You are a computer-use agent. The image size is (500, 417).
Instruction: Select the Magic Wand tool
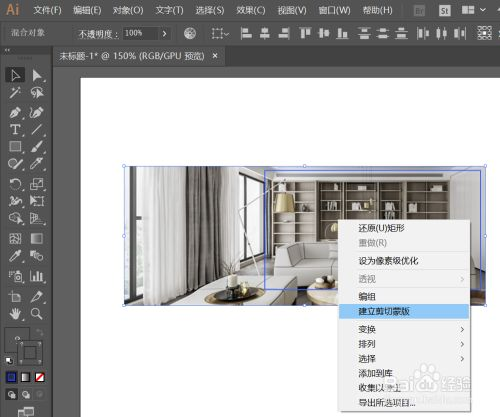(15, 92)
